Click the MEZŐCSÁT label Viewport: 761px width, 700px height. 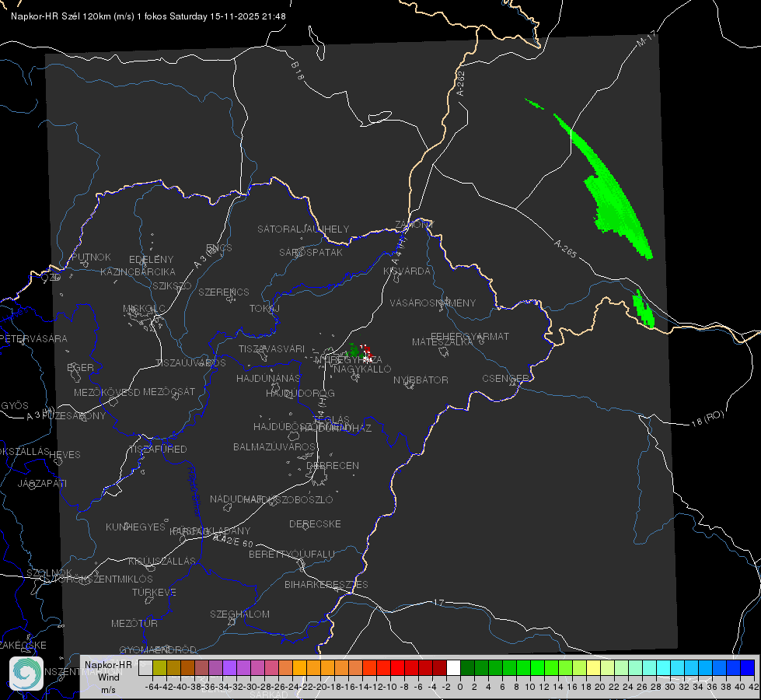[169, 391]
